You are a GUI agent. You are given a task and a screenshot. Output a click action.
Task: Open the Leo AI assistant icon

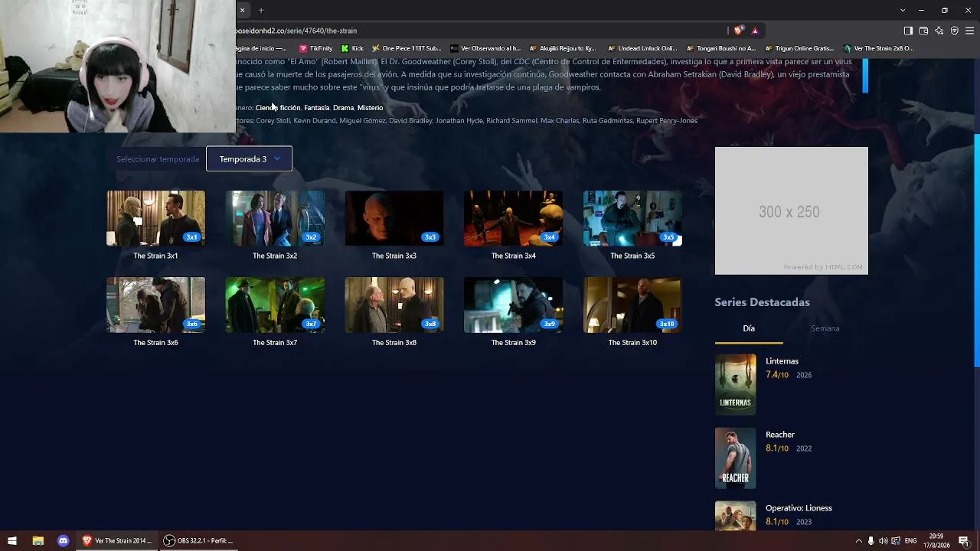point(939,31)
